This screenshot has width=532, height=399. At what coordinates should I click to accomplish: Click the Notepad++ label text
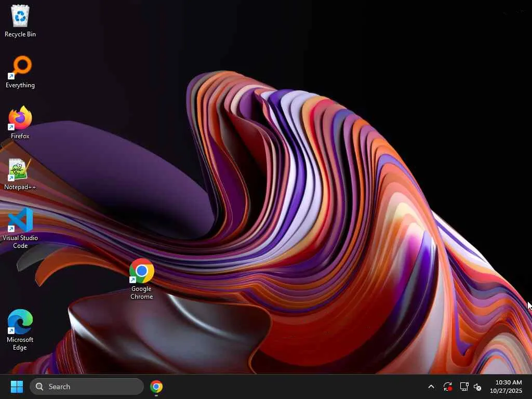pyautogui.click(x=20, y=187)
